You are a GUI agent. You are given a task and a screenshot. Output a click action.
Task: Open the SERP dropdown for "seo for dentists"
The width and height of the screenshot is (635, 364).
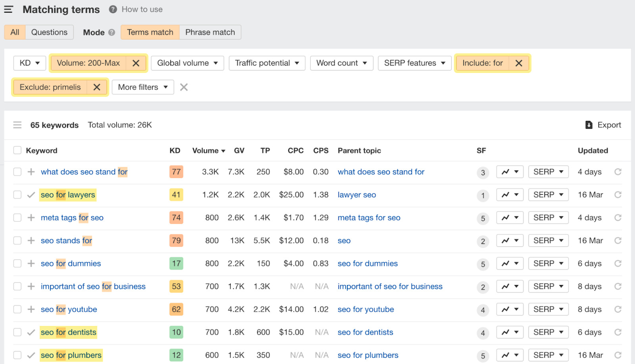pyautogui.click(x=548, y=332)
